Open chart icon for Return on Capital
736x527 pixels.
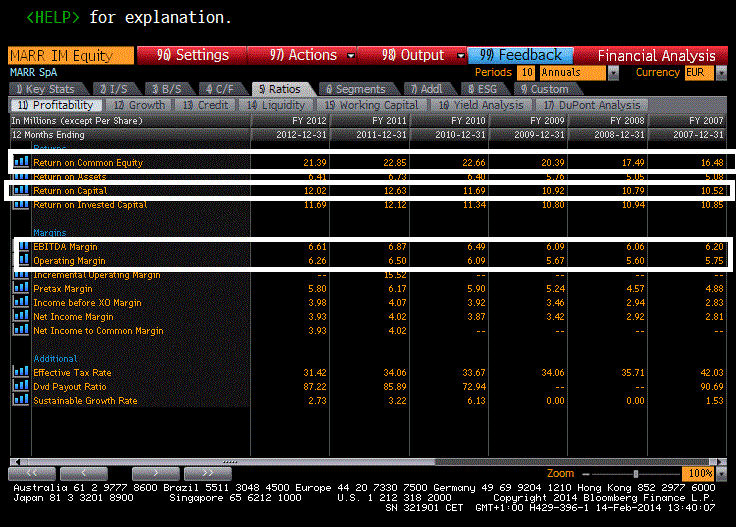click(x=21, y=190)
